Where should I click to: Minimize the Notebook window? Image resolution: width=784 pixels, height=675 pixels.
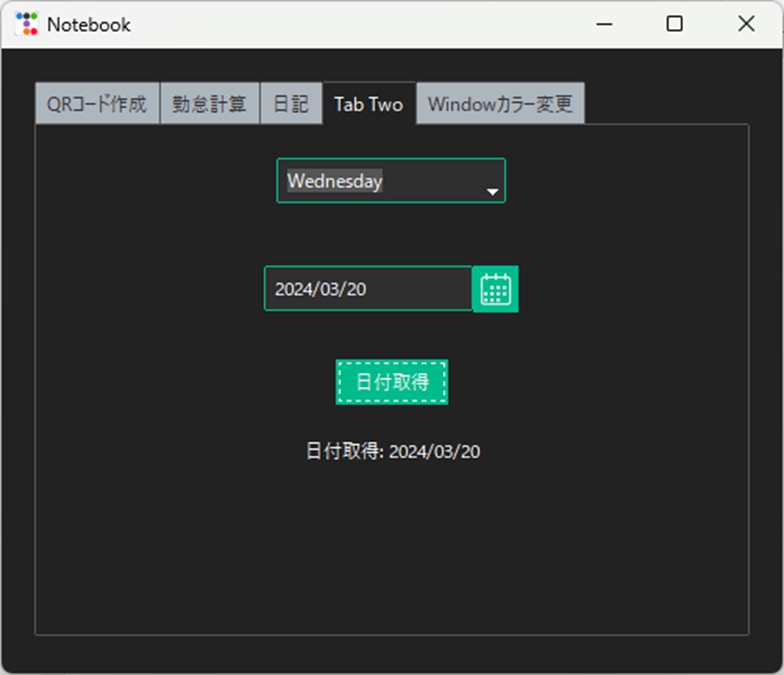[604, 24]
